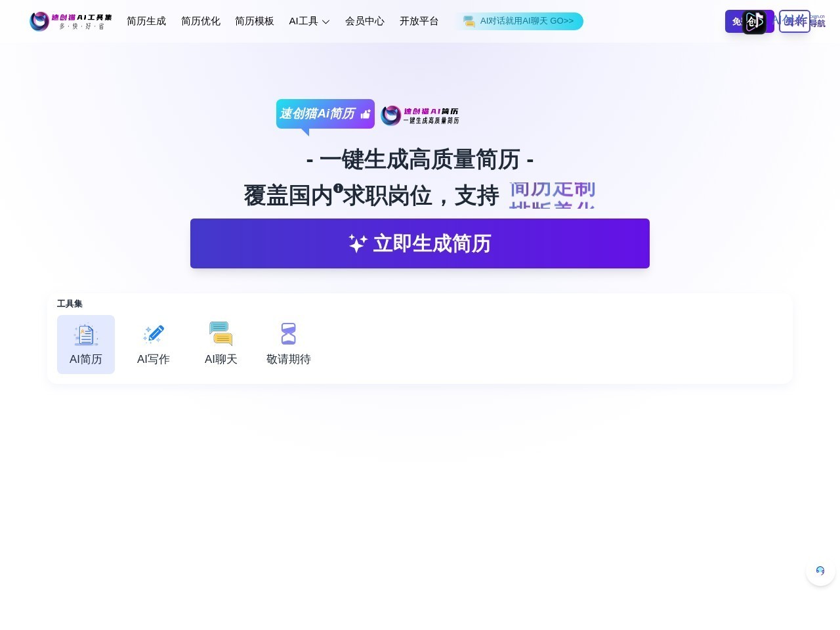Click the 敬请期待 hourglass tile
The width and height of the screenshot is (840, 630).
(x=289, y=345)
